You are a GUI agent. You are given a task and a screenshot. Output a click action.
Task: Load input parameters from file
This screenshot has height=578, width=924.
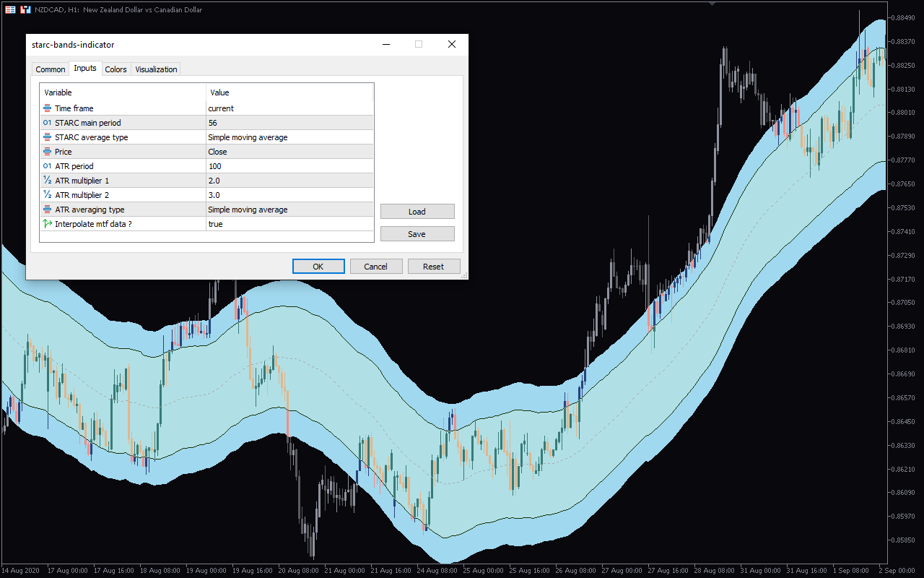coord(417,212)
